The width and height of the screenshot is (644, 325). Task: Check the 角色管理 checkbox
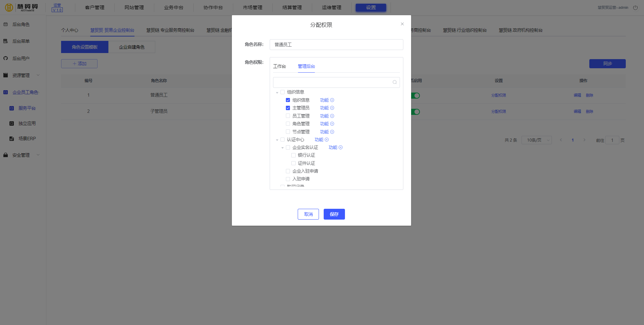[x=288, y=124]
